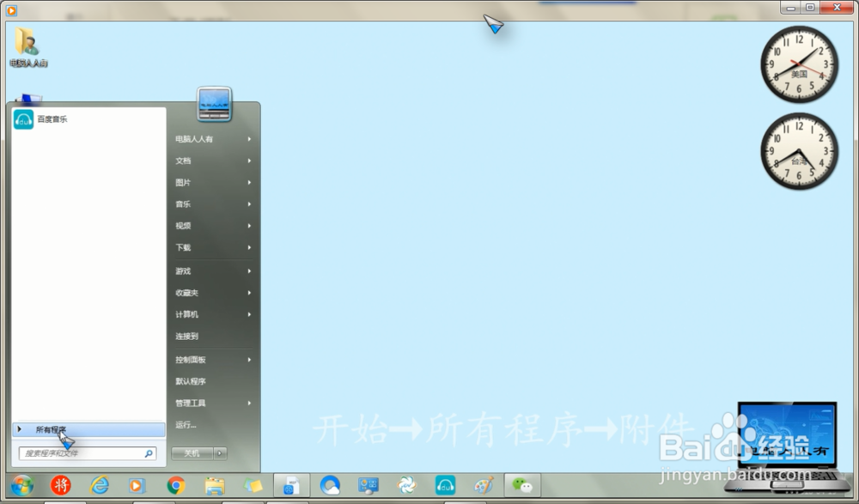This screenshot has height=504, width=859.
Task: Click the pinwheel flower taskbar icon
Action: 407,485
